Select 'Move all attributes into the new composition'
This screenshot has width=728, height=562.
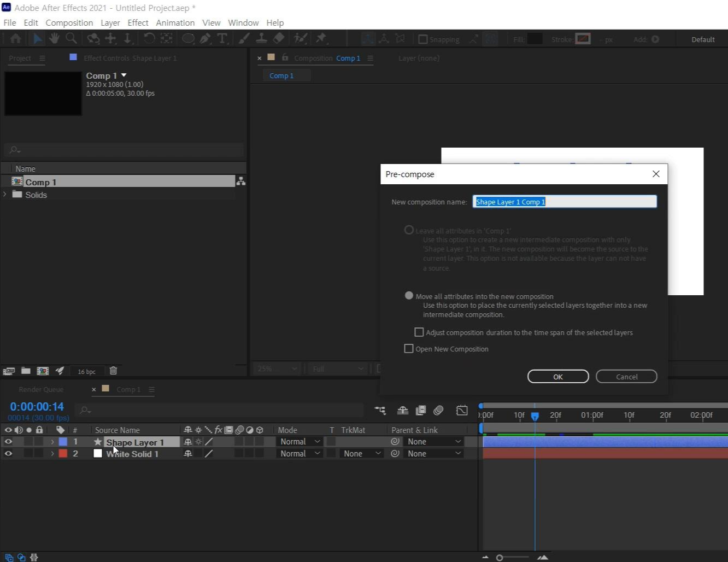pyautogui.click(x=409, y=296)
